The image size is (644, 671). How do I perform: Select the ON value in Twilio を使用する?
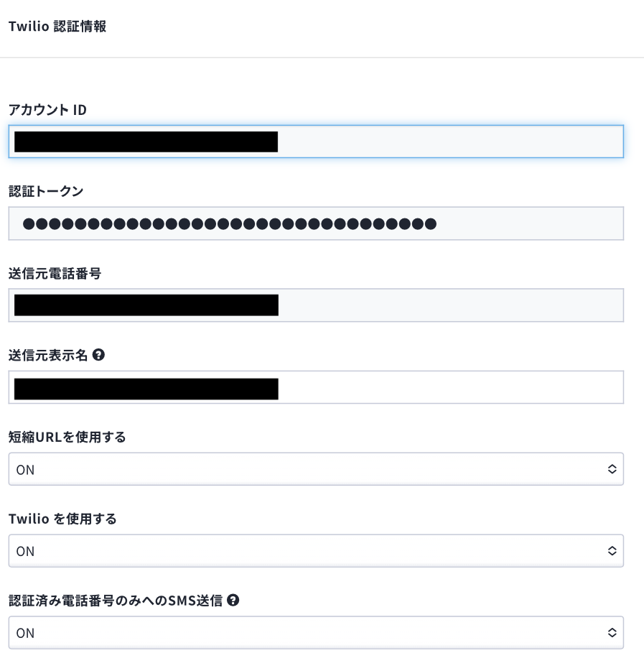click(x=25, y=551)
